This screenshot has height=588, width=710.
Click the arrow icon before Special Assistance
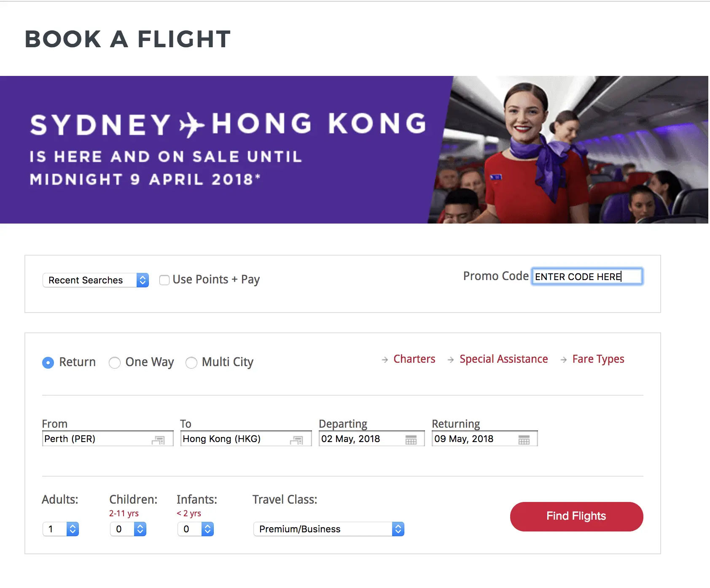pos(449,360)
